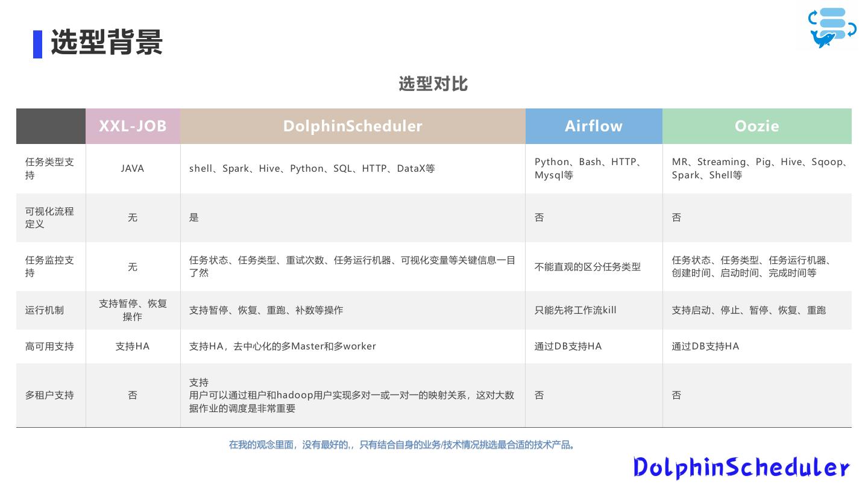This screenshot has width=868, height=488.
Task: Click the 任务监控支持 row label
Action: pos(50,266)
